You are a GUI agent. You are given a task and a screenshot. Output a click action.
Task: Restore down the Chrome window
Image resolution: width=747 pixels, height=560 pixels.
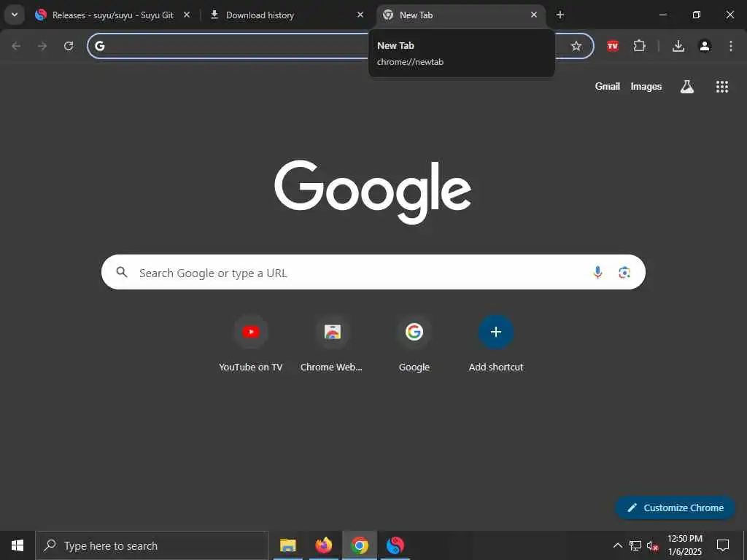coord(697,15)
